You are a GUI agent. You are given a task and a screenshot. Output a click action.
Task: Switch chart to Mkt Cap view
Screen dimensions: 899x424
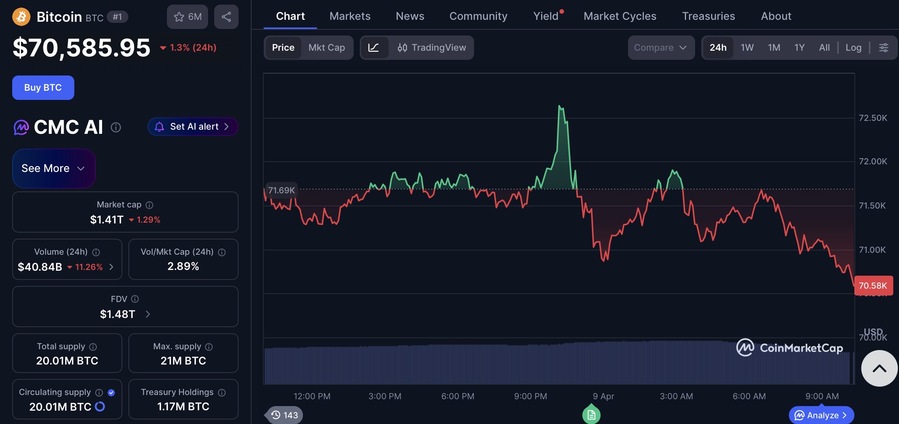pyautogui.click(x=326, y=47)
